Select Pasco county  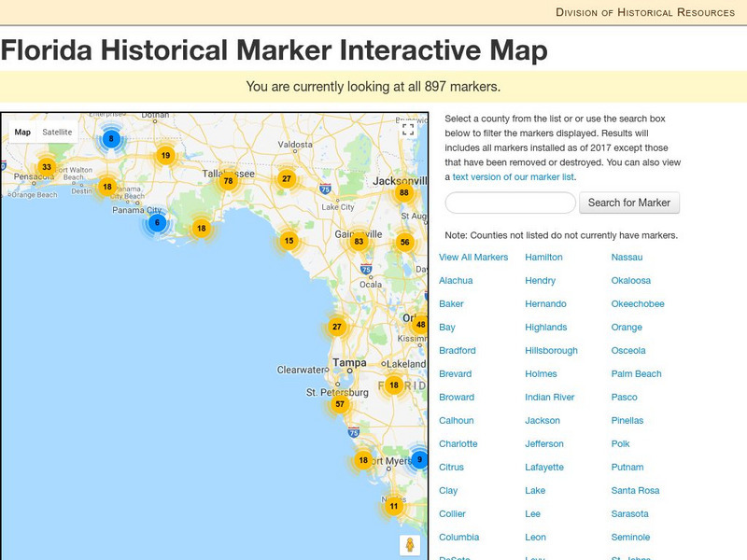coord(624,398)
